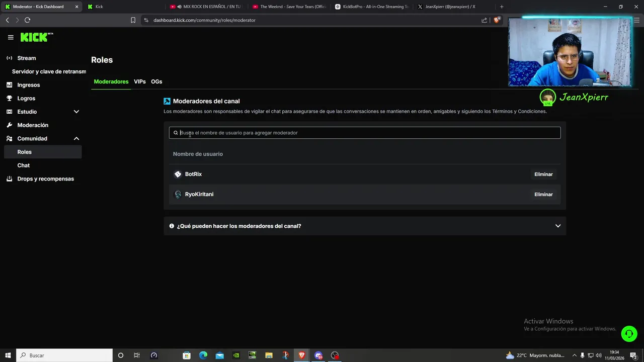
Task: Open the volume control in tray
Action: click(599, 355)
